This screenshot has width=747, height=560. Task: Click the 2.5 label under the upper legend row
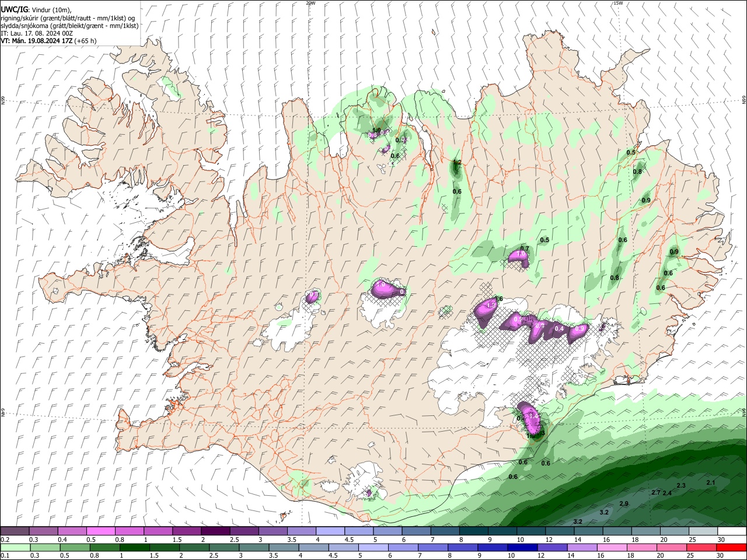click(x=234, y=540)
